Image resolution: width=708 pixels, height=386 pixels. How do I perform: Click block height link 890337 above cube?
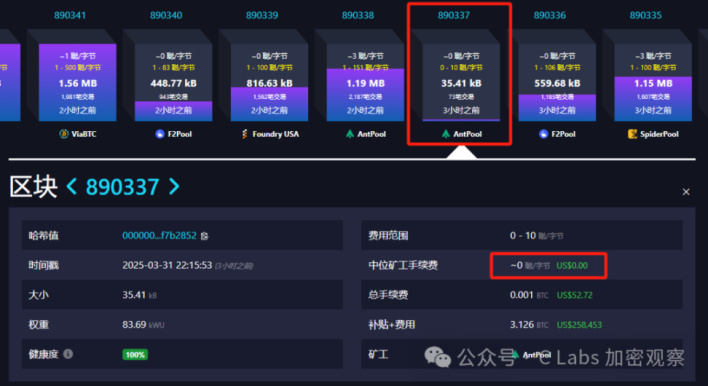(x=454, y=15)
